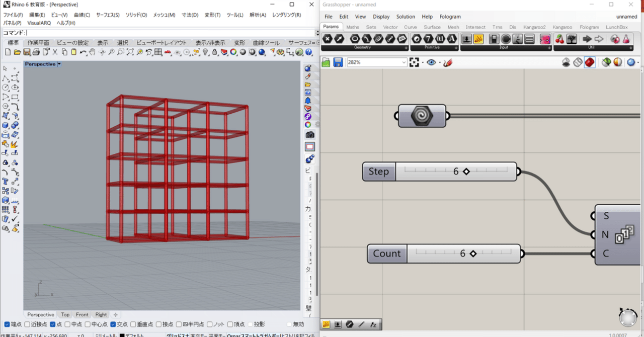The height and width of the screenshot is (337, 644).
Task: Toggle the 無効 osnap checkbox
Action: point(289,324)
